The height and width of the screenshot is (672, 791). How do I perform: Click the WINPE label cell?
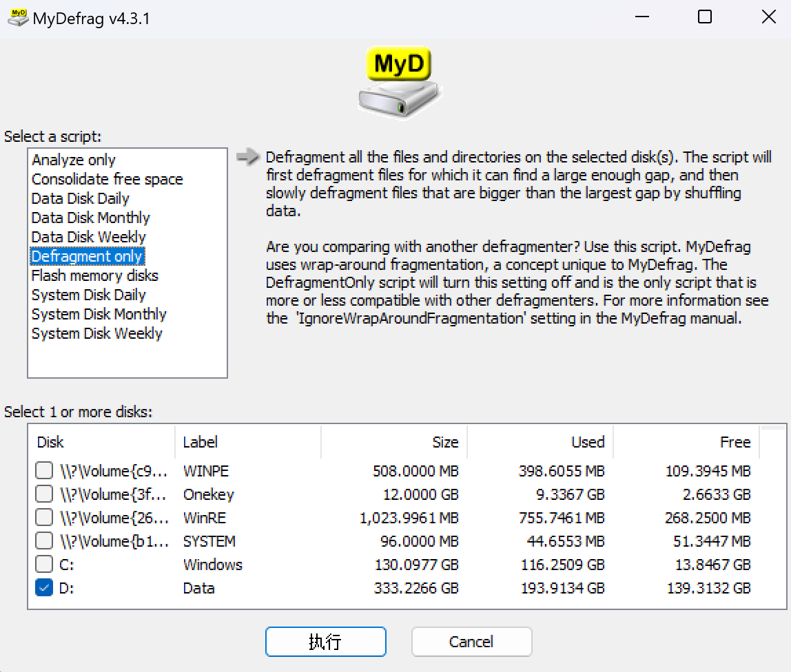tap(206, 471)
